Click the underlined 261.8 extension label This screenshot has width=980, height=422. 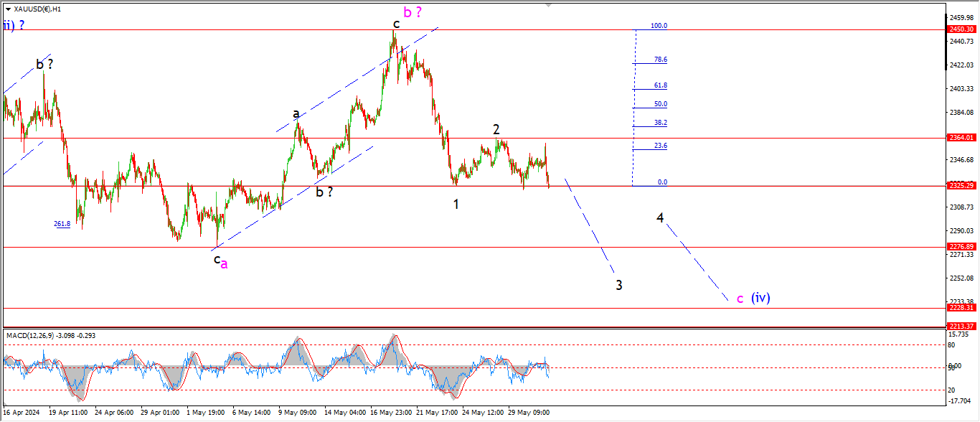click(x=62, y=224)
